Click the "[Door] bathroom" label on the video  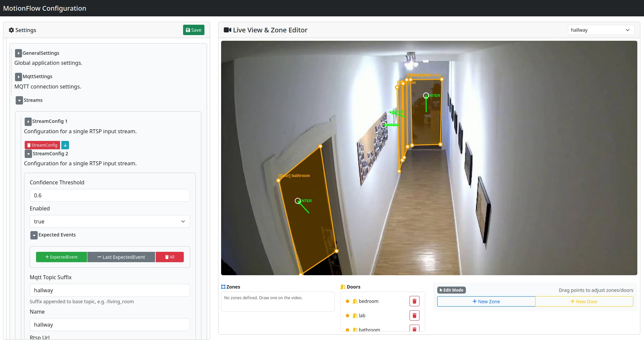294,176
